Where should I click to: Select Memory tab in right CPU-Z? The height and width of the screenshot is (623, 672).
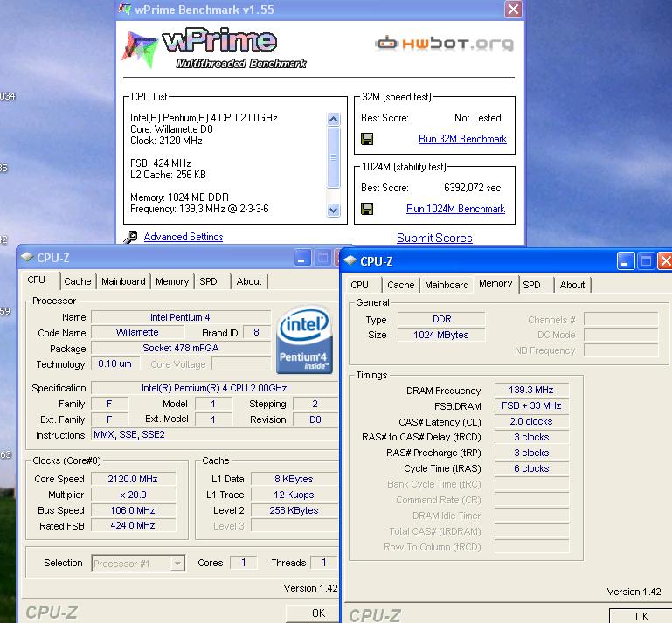pyautogui.click(x=495, y=283)
